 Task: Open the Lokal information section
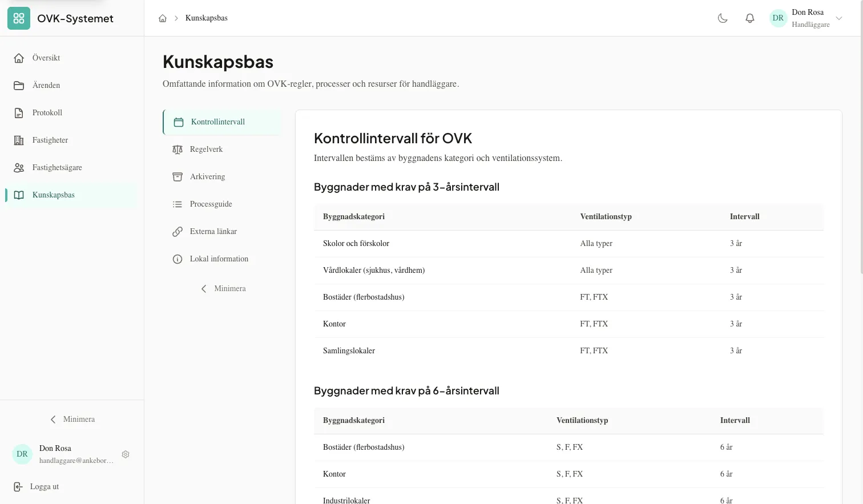pyautogui.click(x=219, y=259)
